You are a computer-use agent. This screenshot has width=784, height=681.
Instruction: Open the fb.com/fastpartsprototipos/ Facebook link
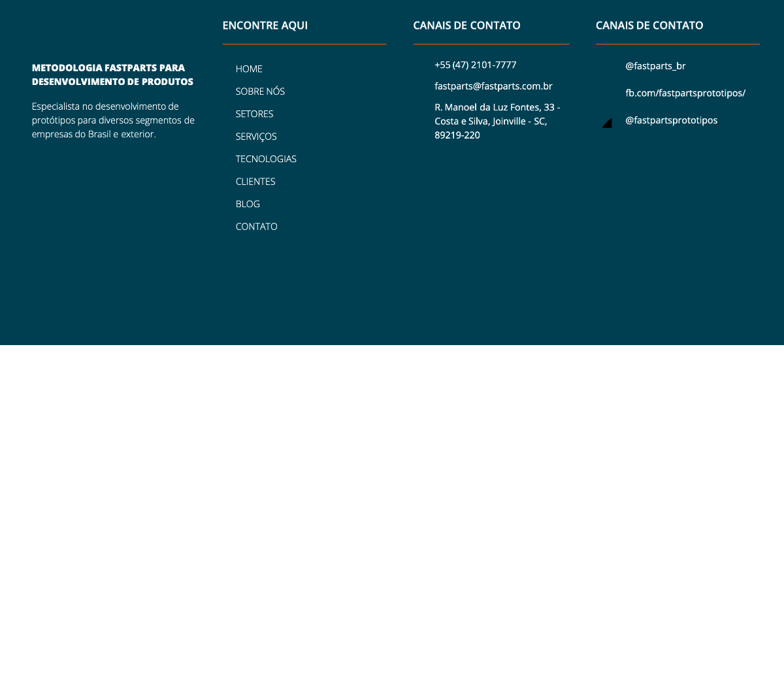click(x=685, y=93)
